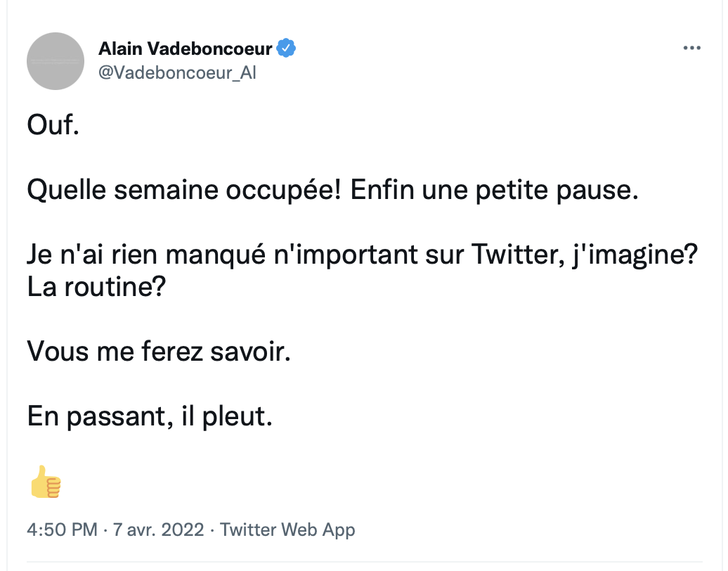Image resolution: width=728 pixels, height=571 pixels.
Task: Click the word "semaine" in the tweet
Action: [x=167, y=190]
